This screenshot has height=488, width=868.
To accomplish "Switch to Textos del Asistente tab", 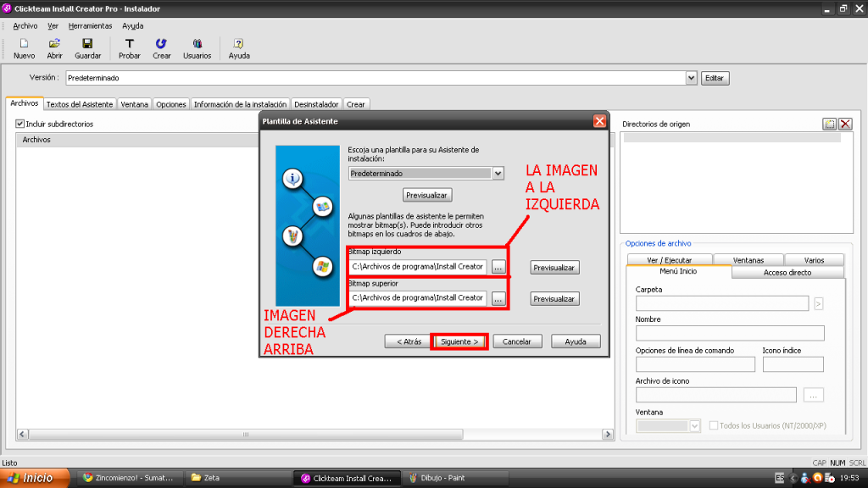I will click(80, 104).
